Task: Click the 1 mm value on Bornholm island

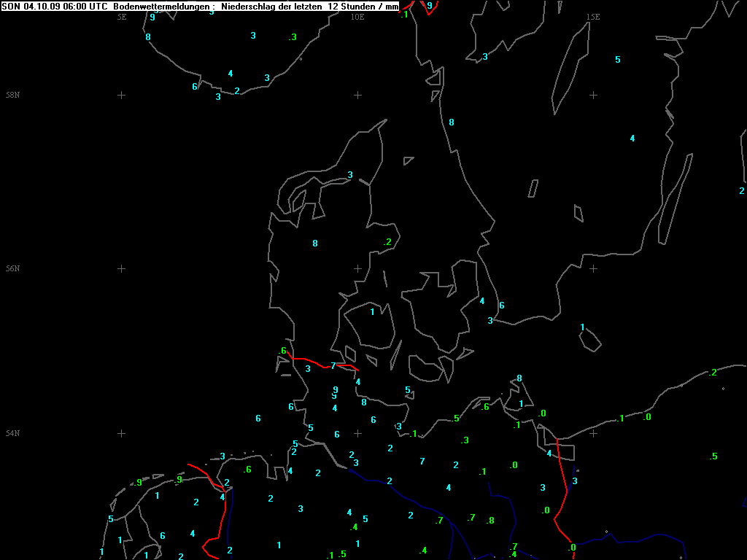Action: point(582,327)
